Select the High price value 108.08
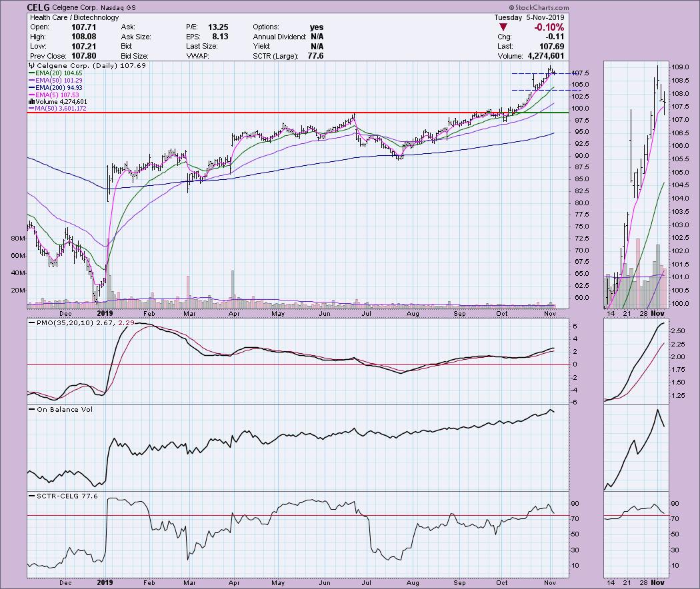Image resolution: width=700 pixels, height=589 pixels. click(84, 37)
